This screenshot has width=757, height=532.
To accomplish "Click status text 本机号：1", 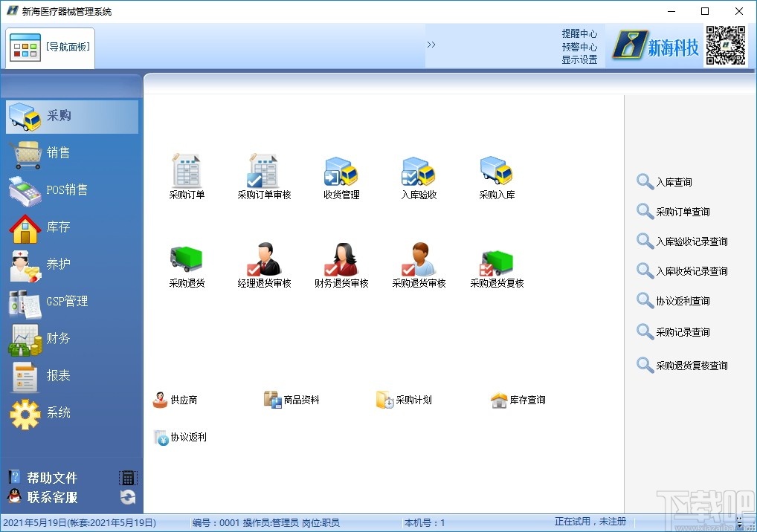I will (425, 523).
